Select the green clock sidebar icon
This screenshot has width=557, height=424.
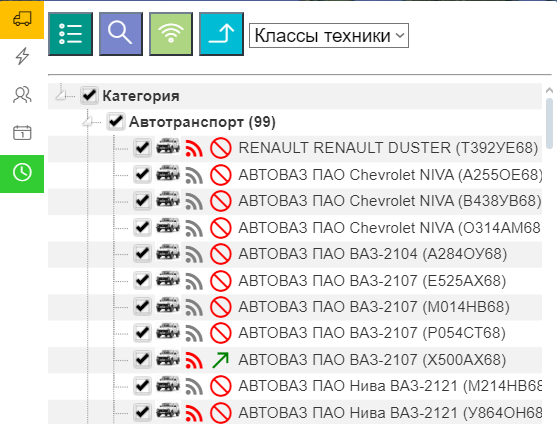tap(22, 174)
